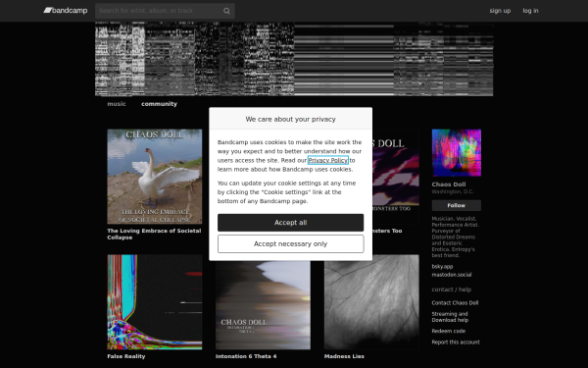Open the mastodon.social link

pyautogui.click(x=452, y=275)
